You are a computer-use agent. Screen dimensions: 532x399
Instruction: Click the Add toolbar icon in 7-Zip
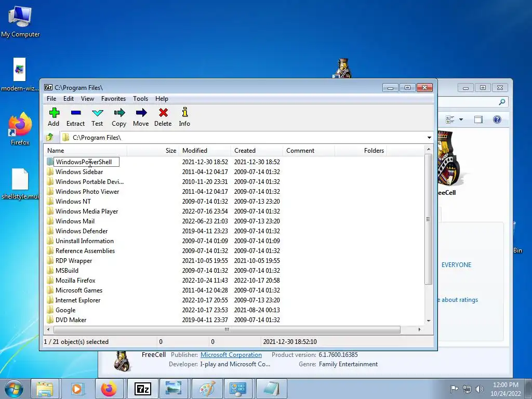point(54,117)
